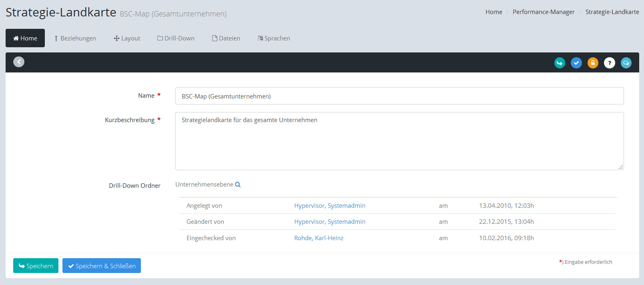Open the Rohde, Karl-Heinz user link
Viewport: 644px width, 285px height.
coord(319,238)
